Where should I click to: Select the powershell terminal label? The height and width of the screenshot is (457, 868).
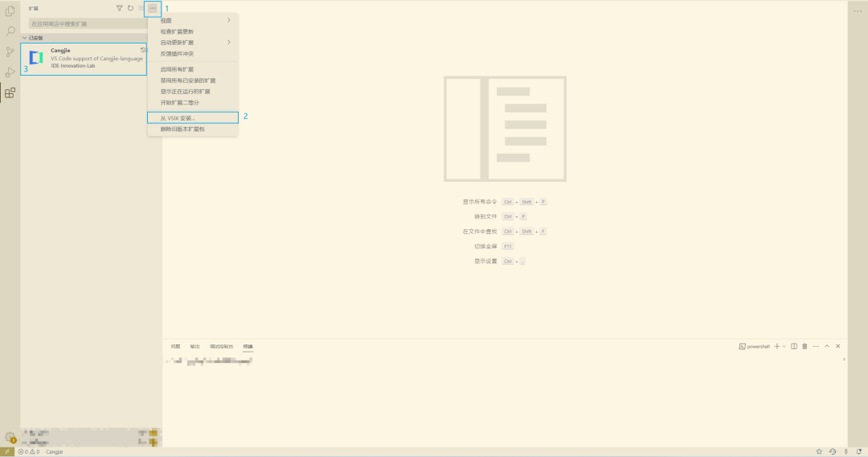click(x=754, y=346)
